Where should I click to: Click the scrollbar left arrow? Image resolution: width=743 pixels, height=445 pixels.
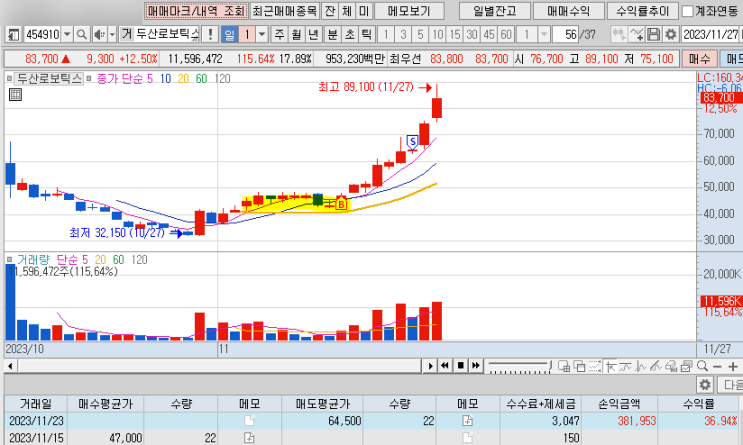click(10, 366)
